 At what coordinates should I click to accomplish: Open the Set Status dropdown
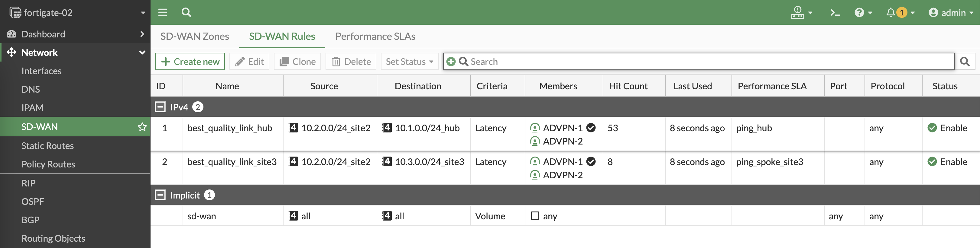(409, 62)
